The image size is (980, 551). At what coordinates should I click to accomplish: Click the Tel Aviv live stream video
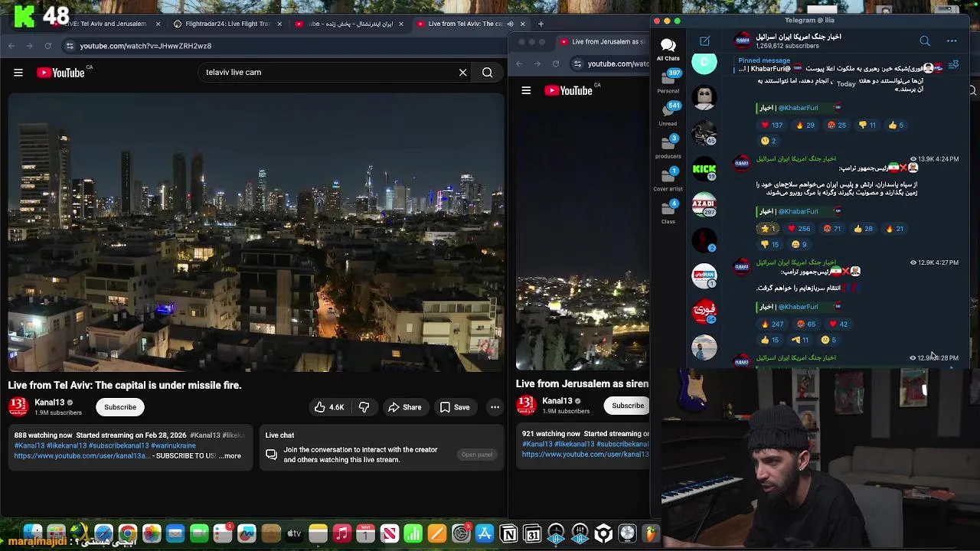point(256,232)
